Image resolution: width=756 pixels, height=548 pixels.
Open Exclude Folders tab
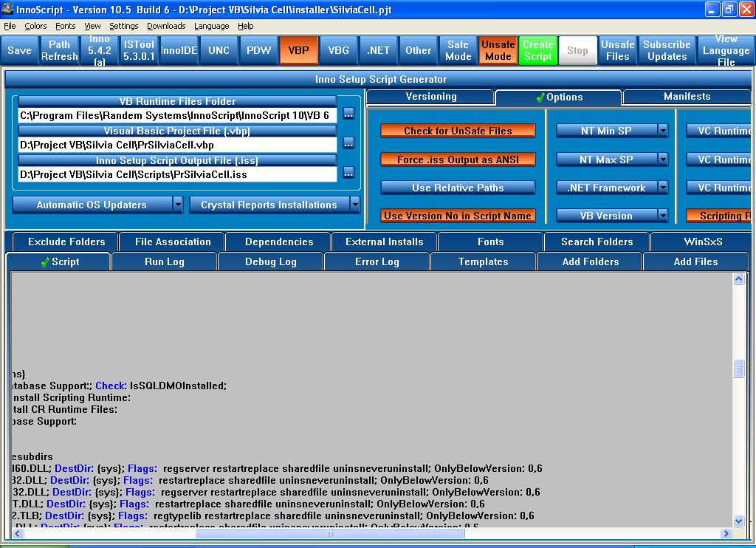[x=66, y=242]
